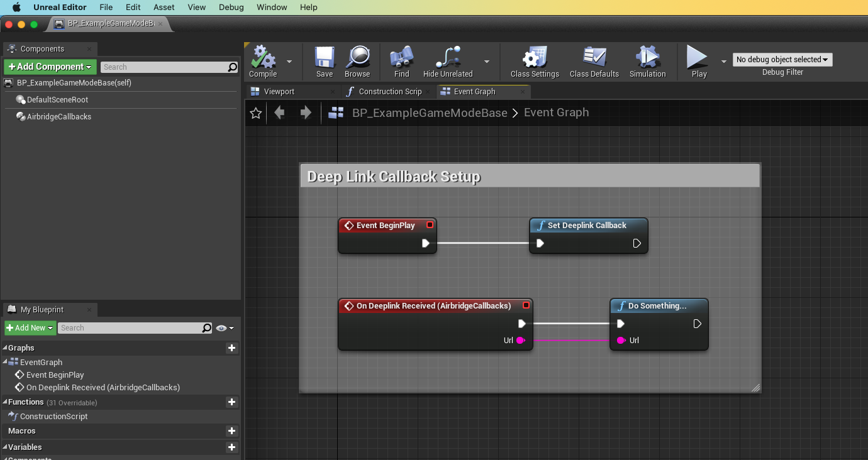Favorite this graph with star icon

point(255,113)
